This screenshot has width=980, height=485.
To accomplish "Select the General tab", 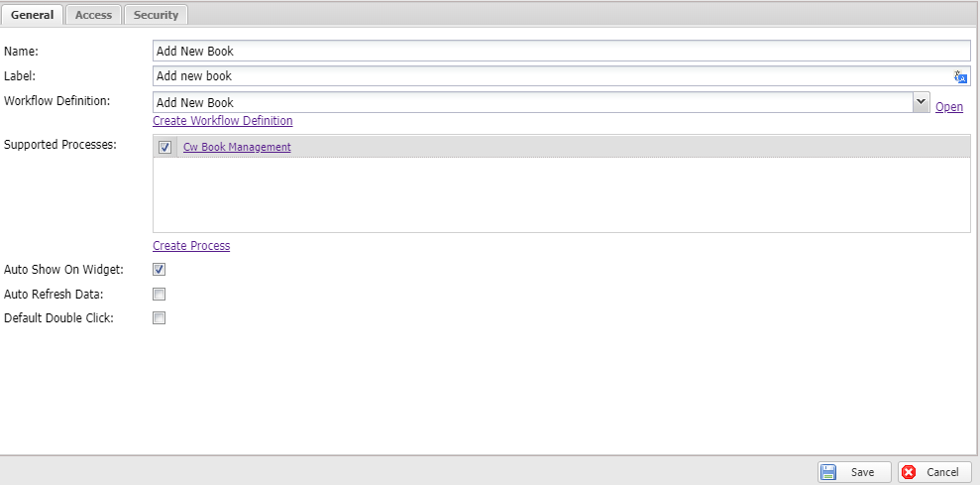I will 32,15.
